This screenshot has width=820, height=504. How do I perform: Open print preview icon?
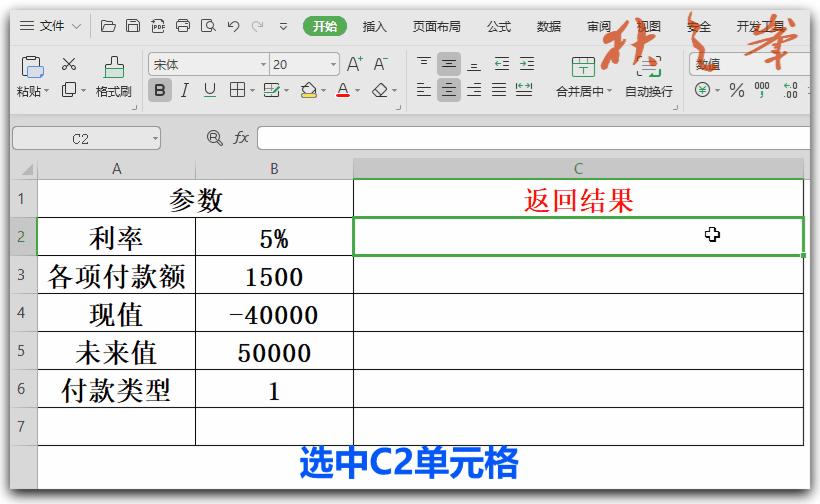(x=208, y=26)
